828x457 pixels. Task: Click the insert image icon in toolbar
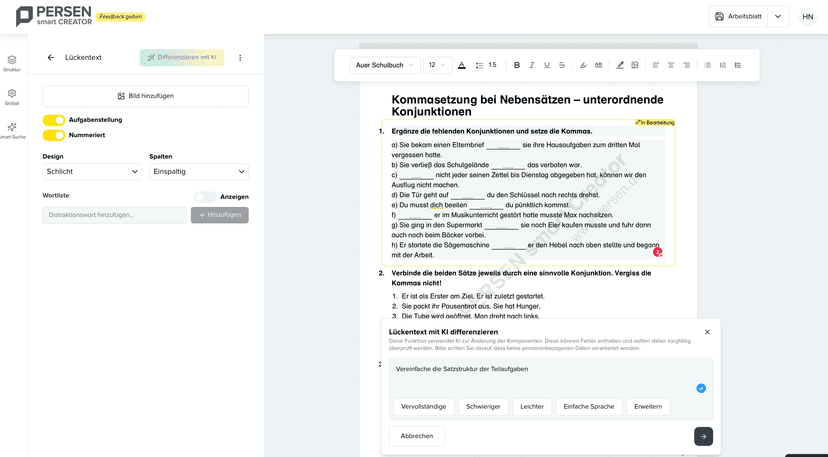pos(635,65)
